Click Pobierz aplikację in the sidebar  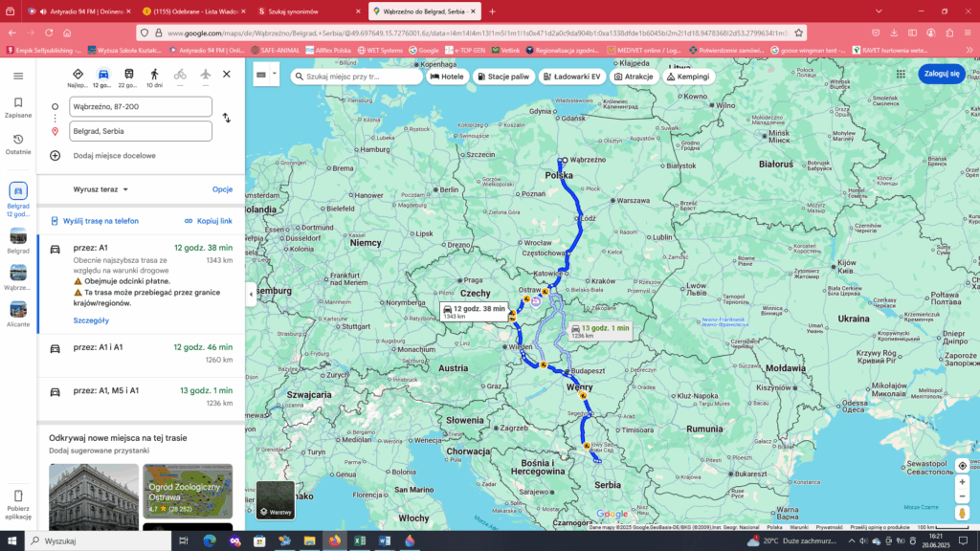(x=18, y=505)
